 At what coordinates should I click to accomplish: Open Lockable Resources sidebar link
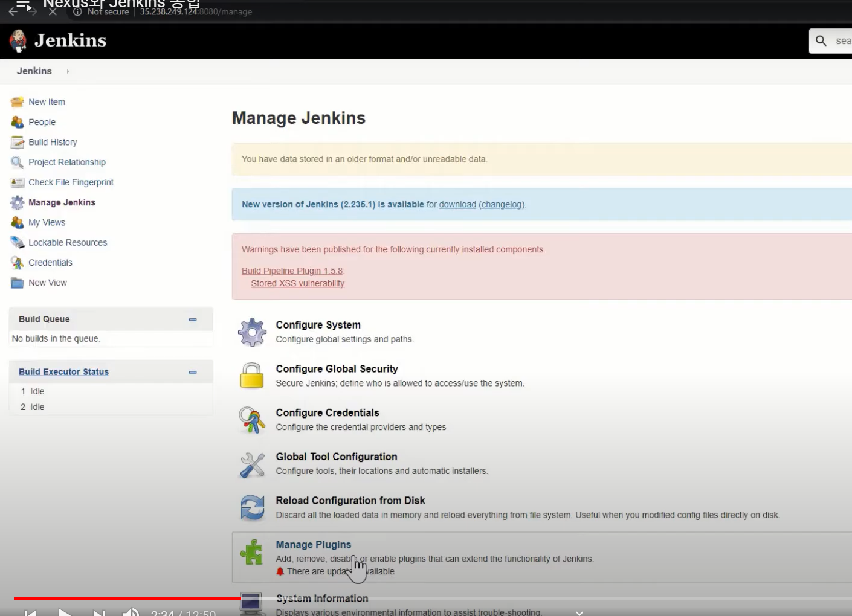click(x=68, y=242)
